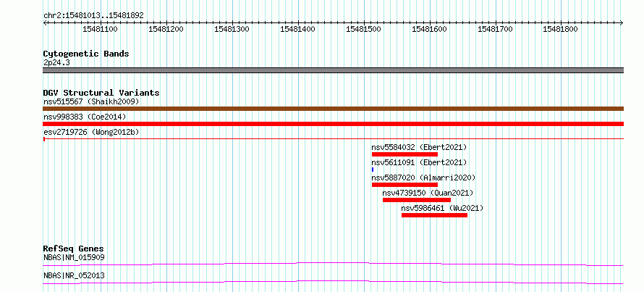Click the left arrow of the ruler
Image resolution: width=644 pixels, height=292 pixels.
[45, 22]
